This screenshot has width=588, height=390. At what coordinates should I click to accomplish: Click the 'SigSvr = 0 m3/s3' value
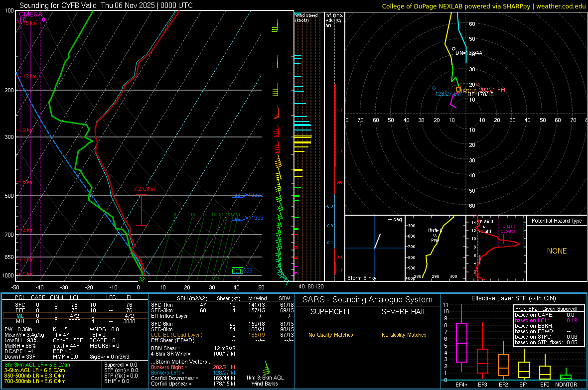click(x=110, y=357)
